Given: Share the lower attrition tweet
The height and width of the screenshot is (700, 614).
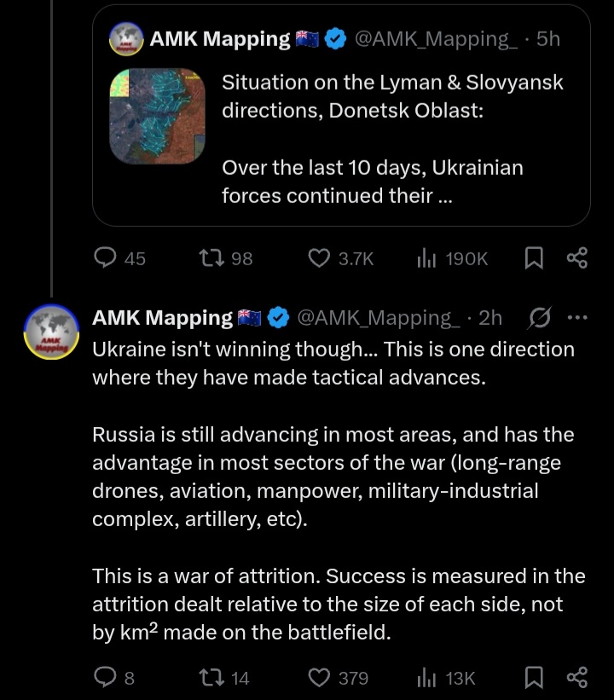Looking at the screenshot, I should pos(577,677).
